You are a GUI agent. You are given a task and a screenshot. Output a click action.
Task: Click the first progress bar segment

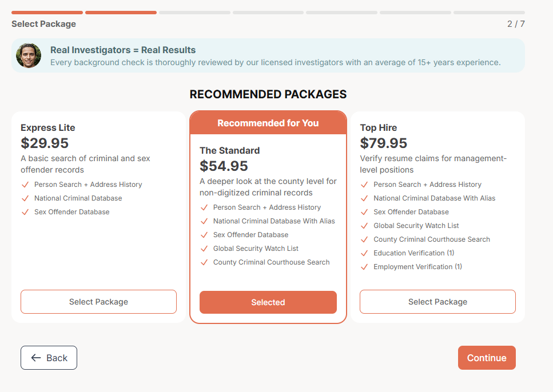pyautogui.click(x=47, y=12)
